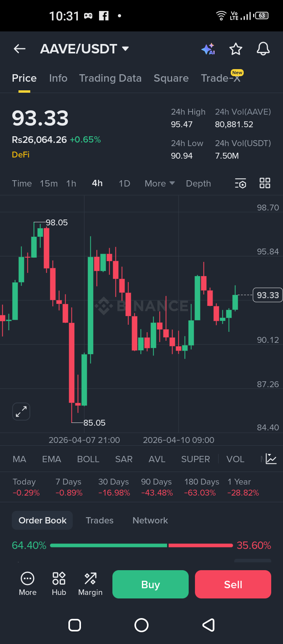Tap the Rs26,064.26 converted price
Image resolution: width=283 pixels, height=644 pixels.
click(39, 140)
